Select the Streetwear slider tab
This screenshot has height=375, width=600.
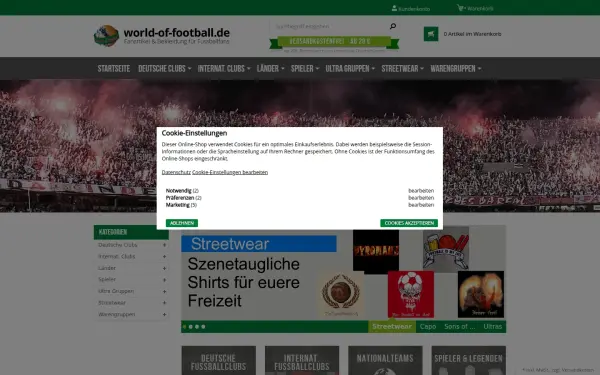point(392,326)
